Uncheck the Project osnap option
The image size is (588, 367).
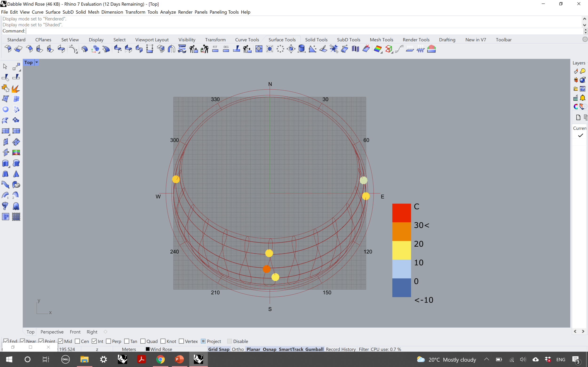pyautogui.click(x=203, y=341)
